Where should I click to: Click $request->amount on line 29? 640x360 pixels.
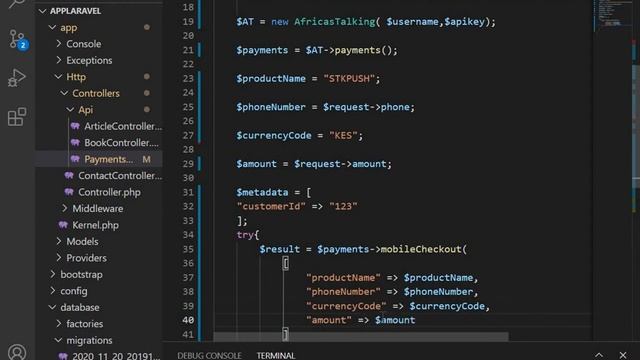(340, 164)
